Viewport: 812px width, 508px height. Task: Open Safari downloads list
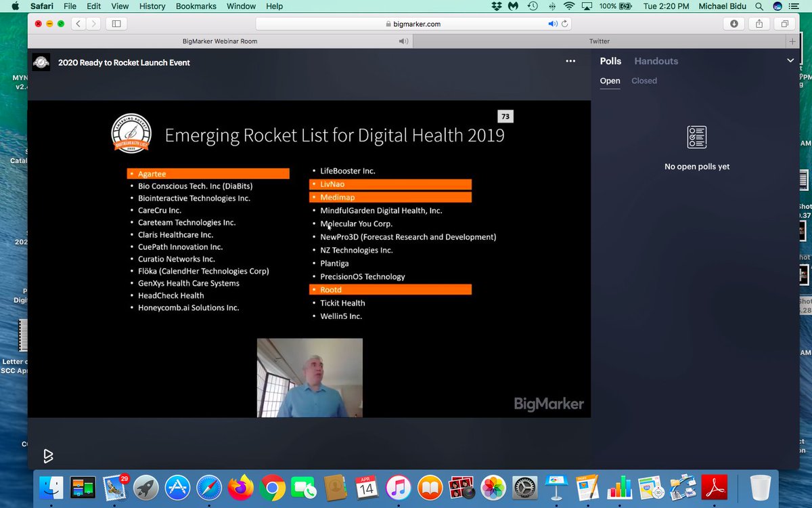[734, 24]
